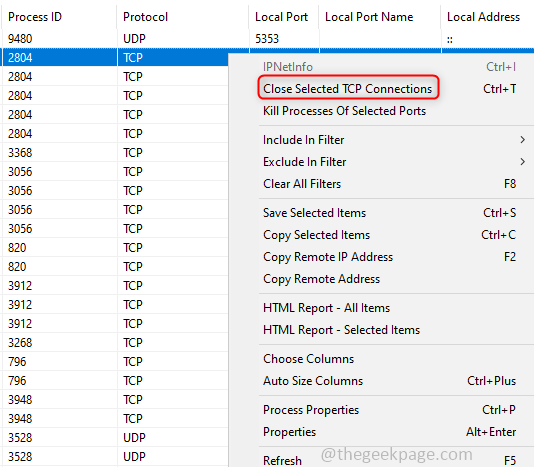Viewport: 534px width, 467px height.
Task: Expand the Include In Filter submenu arrow
Action: click(x=522, y=140)
